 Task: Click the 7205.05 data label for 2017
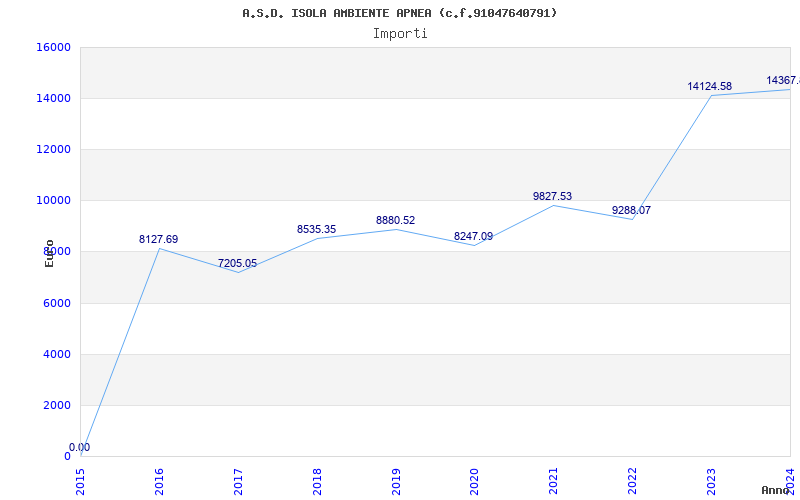pos(238,263)
